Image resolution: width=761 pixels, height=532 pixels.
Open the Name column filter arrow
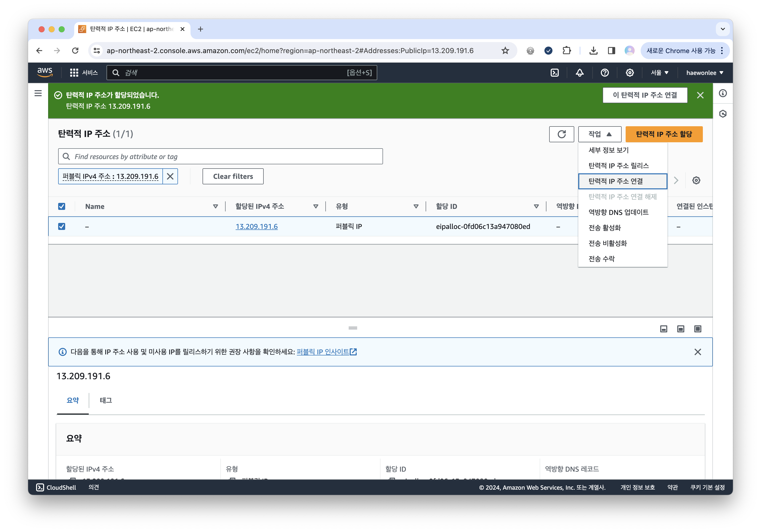click(215, 206)
